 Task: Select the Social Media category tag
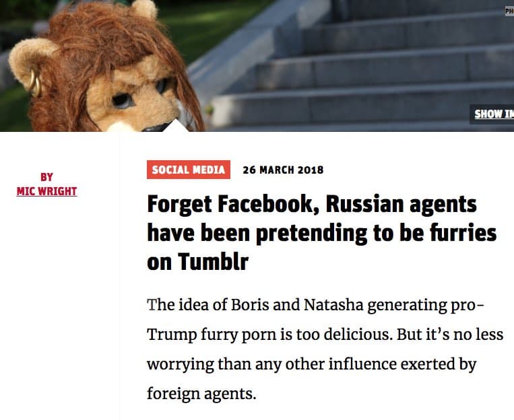[189, 170]
